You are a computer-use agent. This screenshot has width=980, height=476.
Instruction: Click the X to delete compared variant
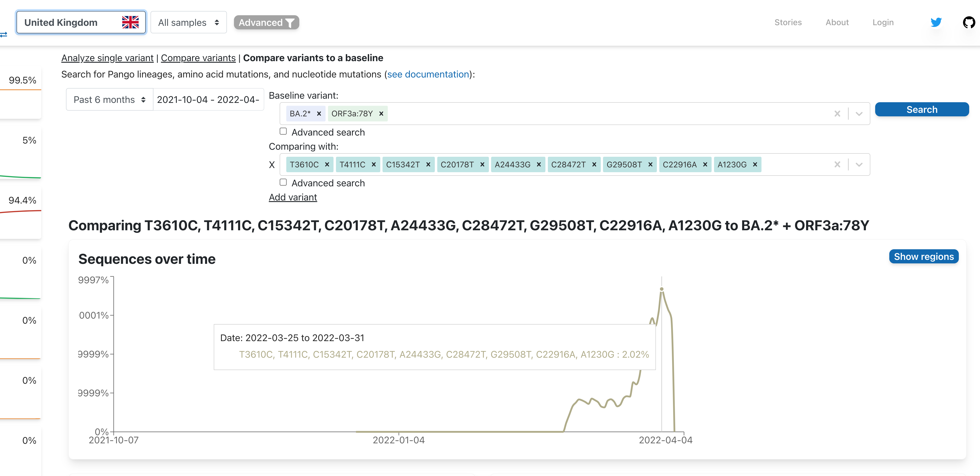pos(272,165)
